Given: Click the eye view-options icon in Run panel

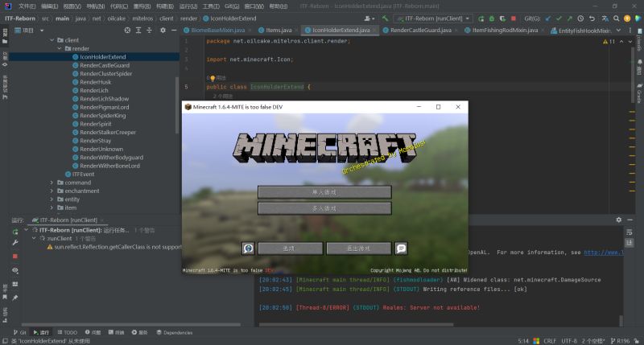Looking at the screenshot, I should pos(15,270).
